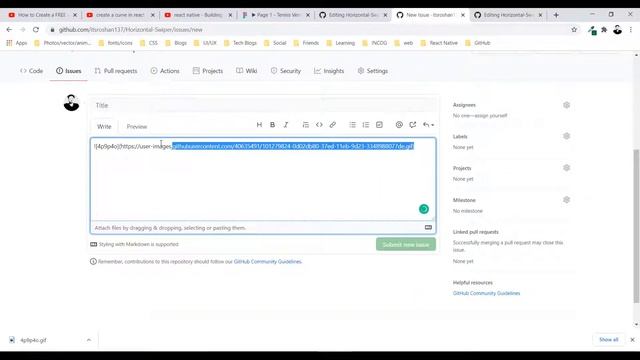Open the GitHub bookmarks folder

click(478, 43)
